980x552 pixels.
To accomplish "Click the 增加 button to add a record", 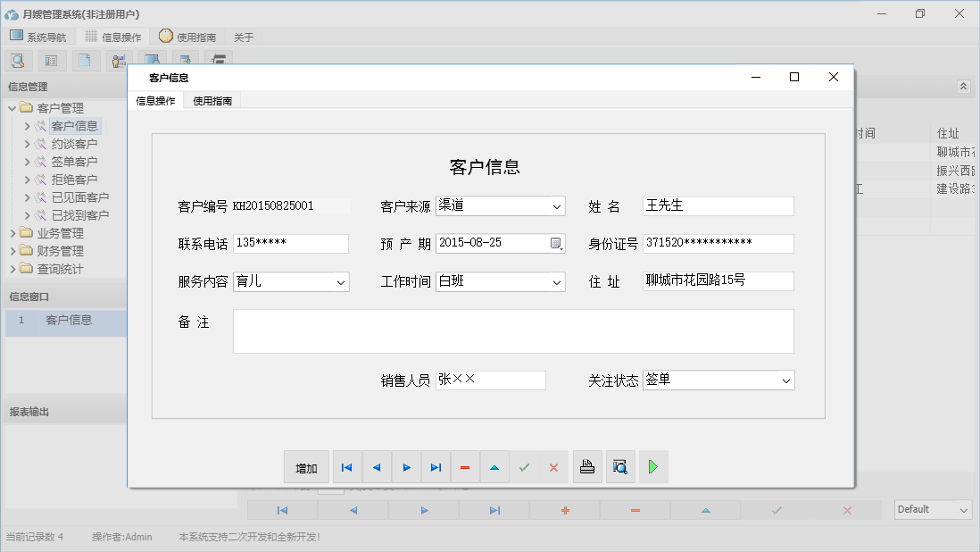I will [x=306, y=466].
